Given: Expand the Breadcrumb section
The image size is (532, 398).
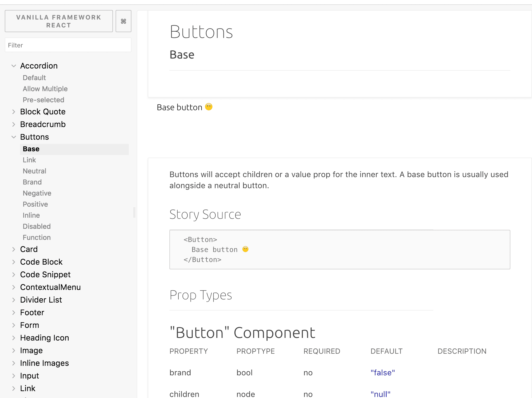Looking at the screenshot, I should 43,124.
